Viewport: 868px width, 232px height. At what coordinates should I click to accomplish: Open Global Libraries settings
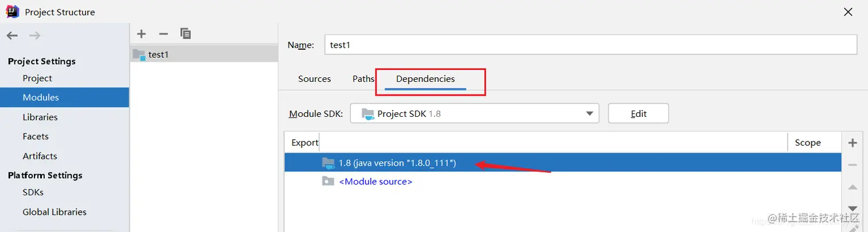55,212
